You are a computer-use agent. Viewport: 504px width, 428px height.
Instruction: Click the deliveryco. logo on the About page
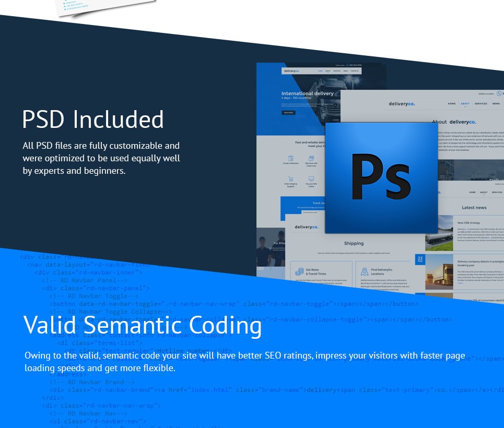click(x=402, y=104)
